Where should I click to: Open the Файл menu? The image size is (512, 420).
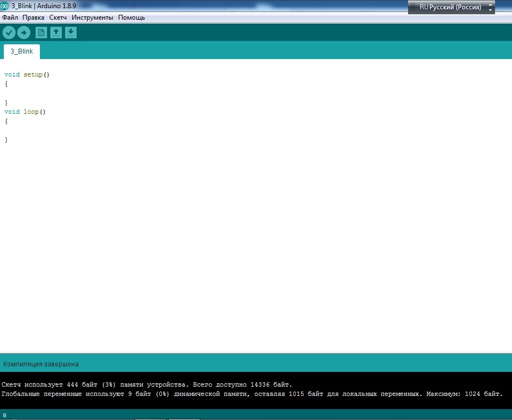click(x=10, y=17)
